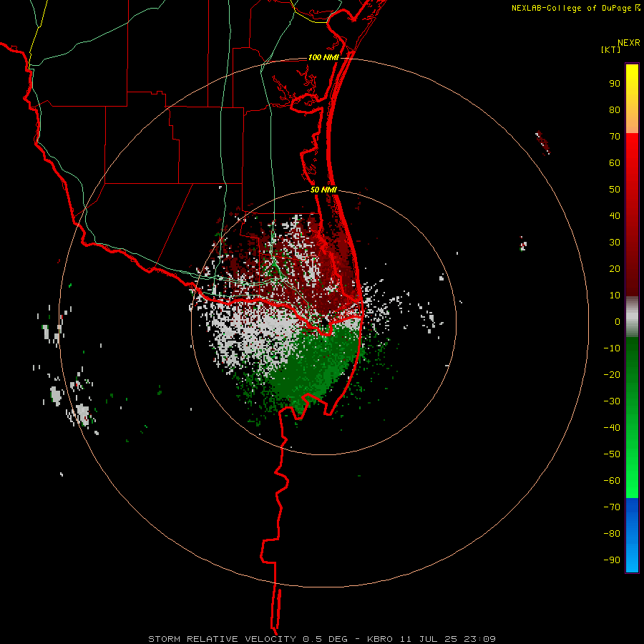Click the [KT] units label
The image size is (644, 644).
(x=611, y=49)
